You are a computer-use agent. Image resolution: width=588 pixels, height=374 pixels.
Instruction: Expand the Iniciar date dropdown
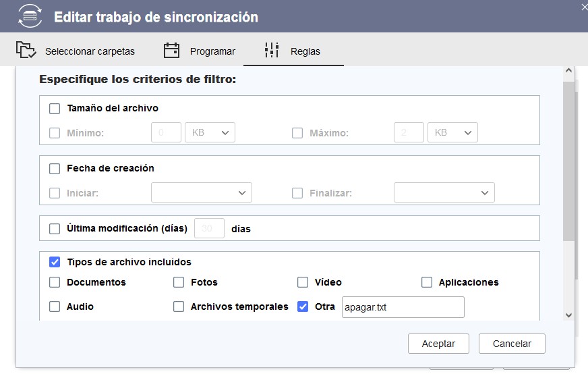[201, 193]
